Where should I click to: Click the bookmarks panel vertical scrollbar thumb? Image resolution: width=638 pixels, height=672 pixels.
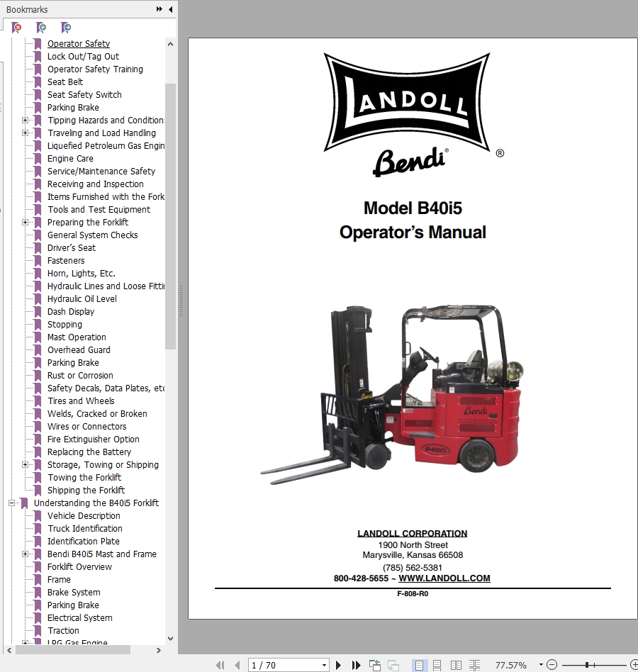(x=171, y=216)
